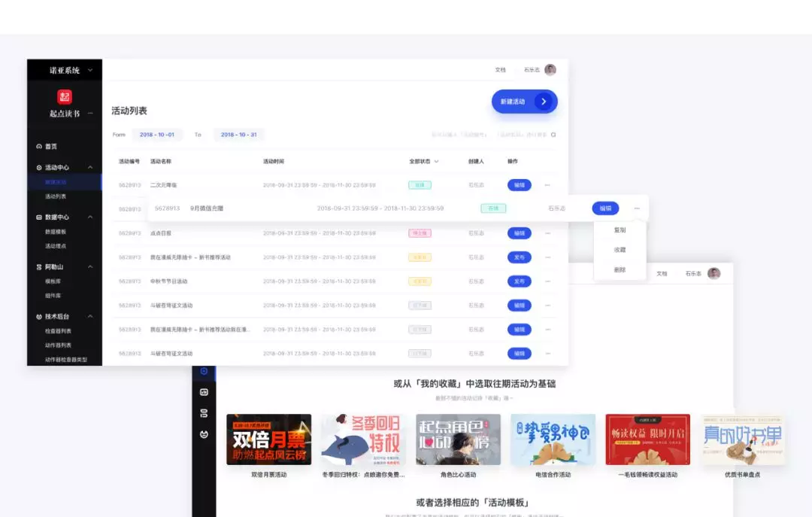Viewport: 812px width, 517px height.
Task: Click the red 起点读书 app logo
Action: (64, 96)
